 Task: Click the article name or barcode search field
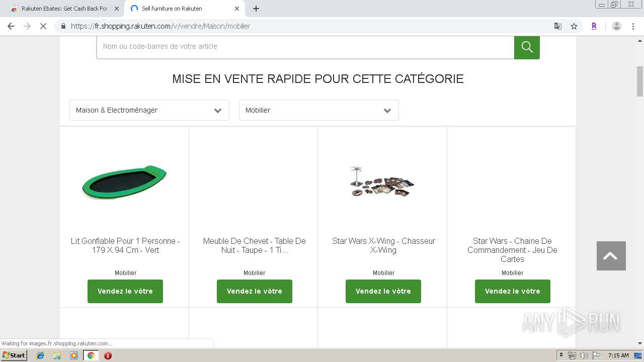305,47
